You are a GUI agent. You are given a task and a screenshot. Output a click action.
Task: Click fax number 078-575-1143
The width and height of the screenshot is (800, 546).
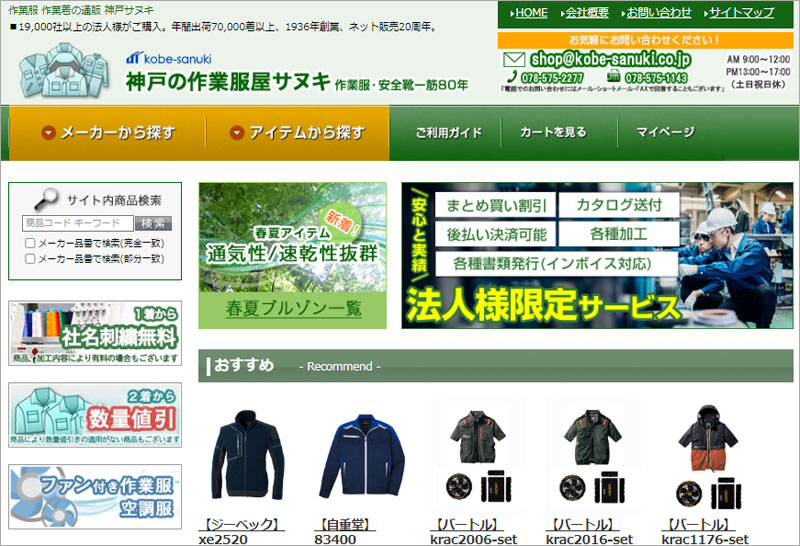click(x=656, y=78)
